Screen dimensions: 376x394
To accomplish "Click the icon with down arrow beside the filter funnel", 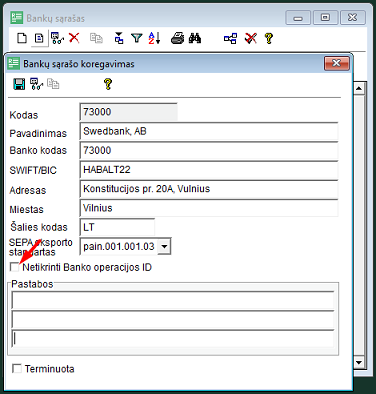I will (x=119, y=38).
